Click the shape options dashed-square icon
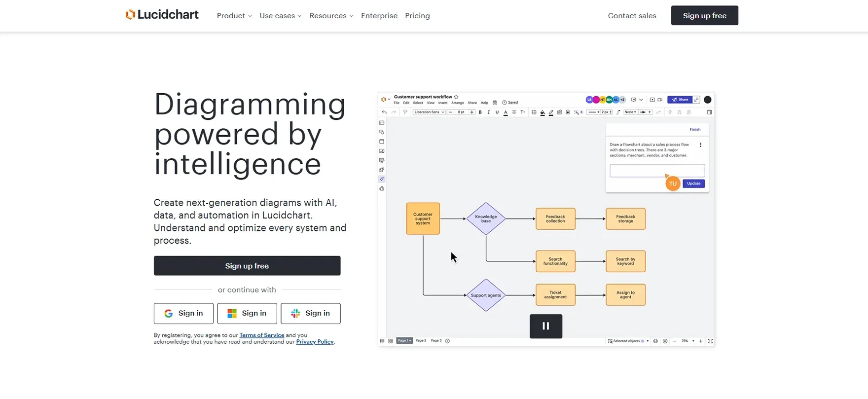868x399 pixels. [x=534, y=112]
